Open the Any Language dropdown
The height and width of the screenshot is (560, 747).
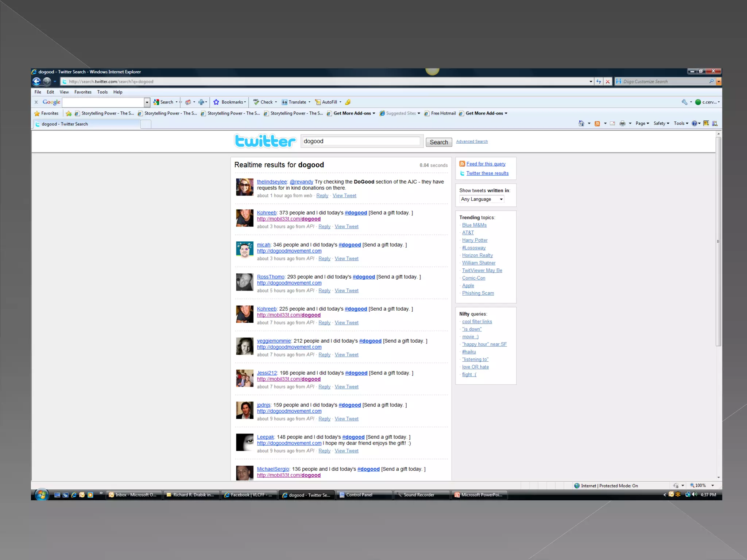pyautogui.click(x=481, y=199)
